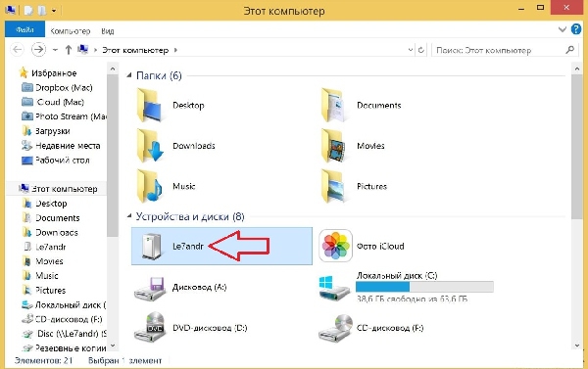Open Photo Stream (Mac) in favorites
This screenshot has width=588, height=369.
[64, 116]
